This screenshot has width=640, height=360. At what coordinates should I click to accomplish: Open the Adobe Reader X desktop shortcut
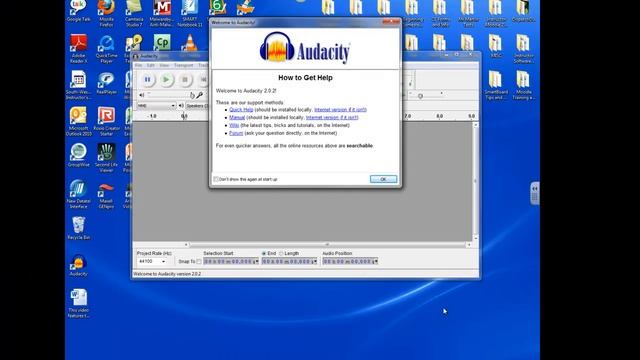point(78,49)
